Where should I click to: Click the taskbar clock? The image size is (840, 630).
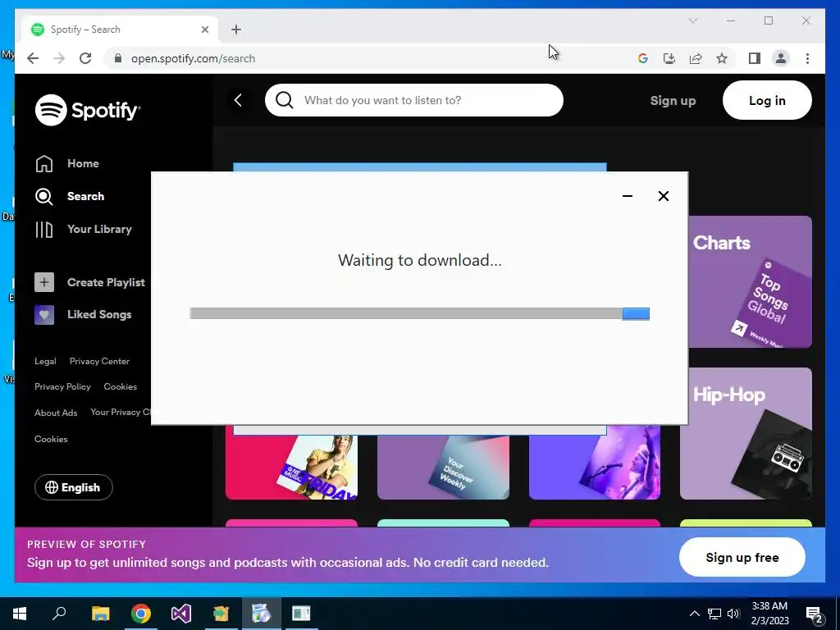click(769, 614)
